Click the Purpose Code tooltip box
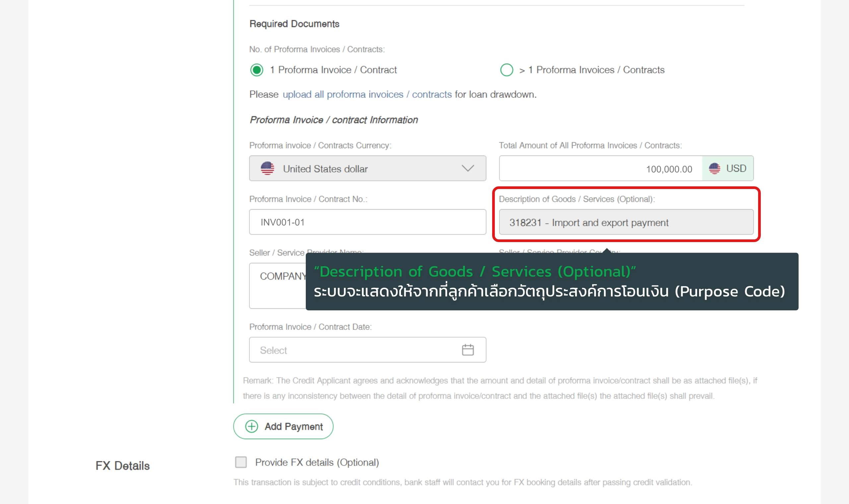The image size is (849, 504). coord(552,282)
